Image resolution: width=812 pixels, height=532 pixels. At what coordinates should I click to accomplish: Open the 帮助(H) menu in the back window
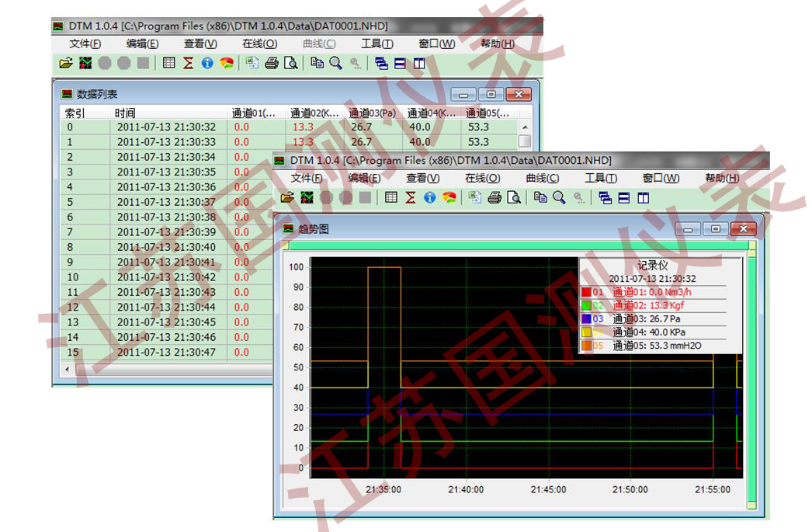pos(498,44)
